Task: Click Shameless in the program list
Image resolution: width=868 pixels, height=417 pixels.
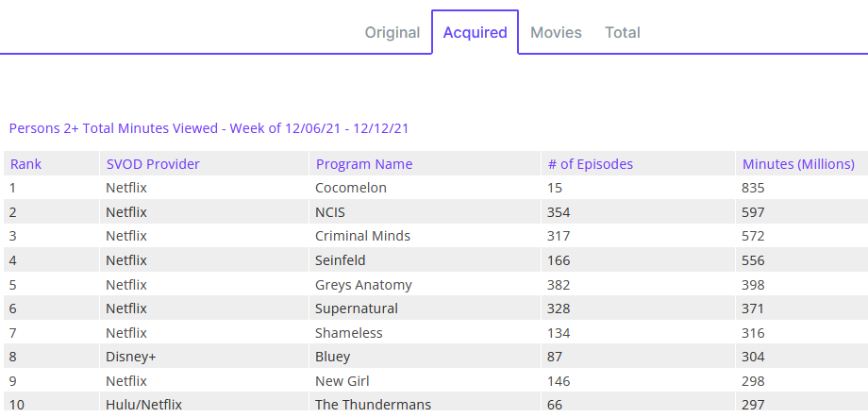Action: pos(347,333)
